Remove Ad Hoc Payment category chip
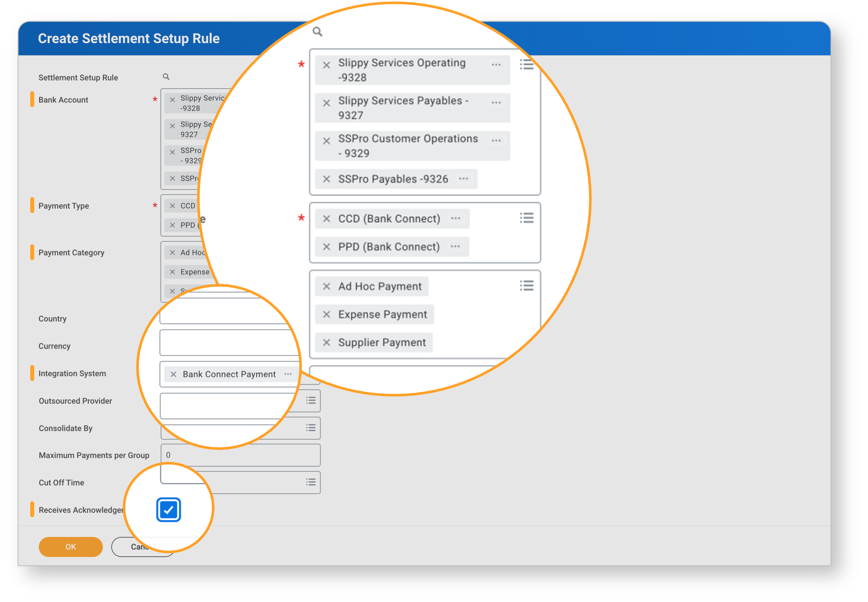Image resolution: width=868 pixels, height=602 pixels. 327,287
